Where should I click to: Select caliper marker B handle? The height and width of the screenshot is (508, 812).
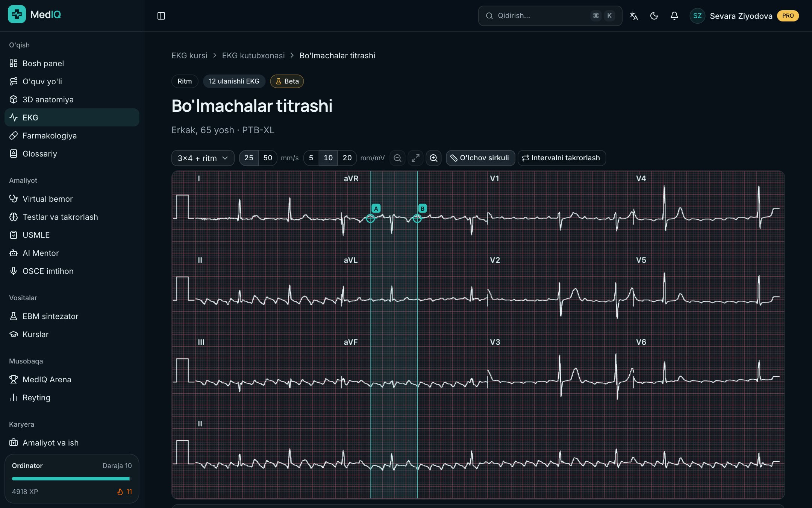pyautogui.click(x=417, y=218)
